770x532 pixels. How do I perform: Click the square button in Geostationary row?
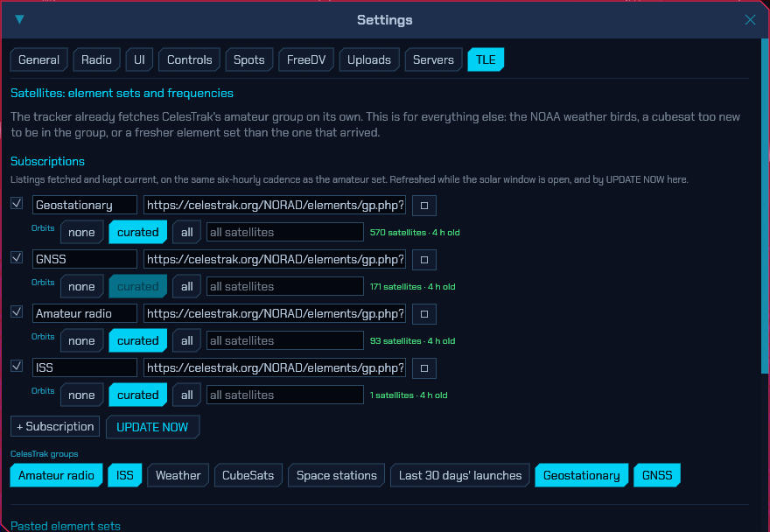click(x=424, y=206)
